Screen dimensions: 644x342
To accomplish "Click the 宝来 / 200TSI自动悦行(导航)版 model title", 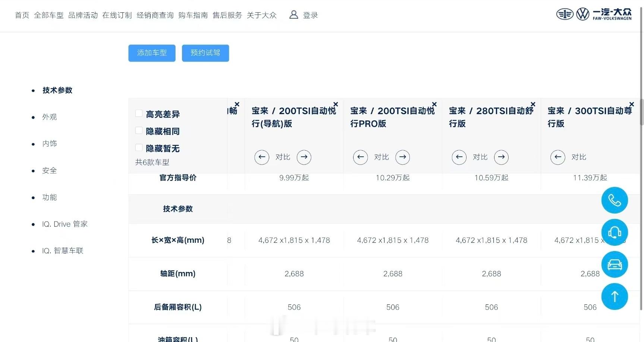I will [x=294, y=117].
